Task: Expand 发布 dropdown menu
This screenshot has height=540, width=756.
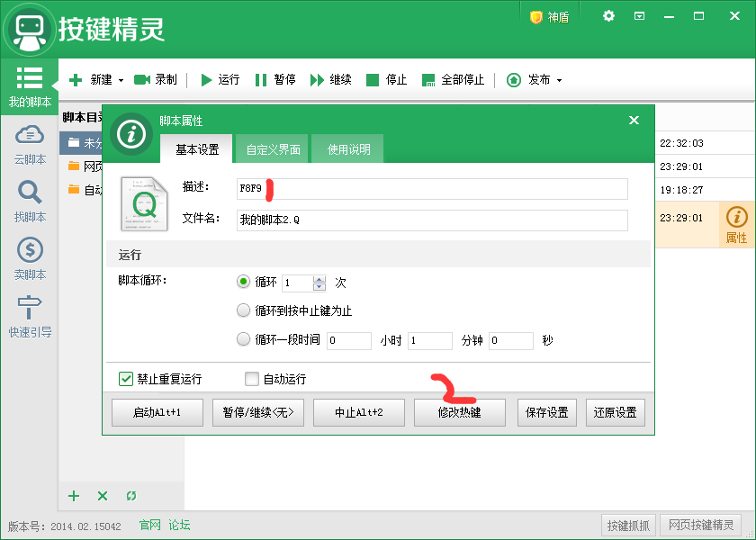Action: pos(559,80)
